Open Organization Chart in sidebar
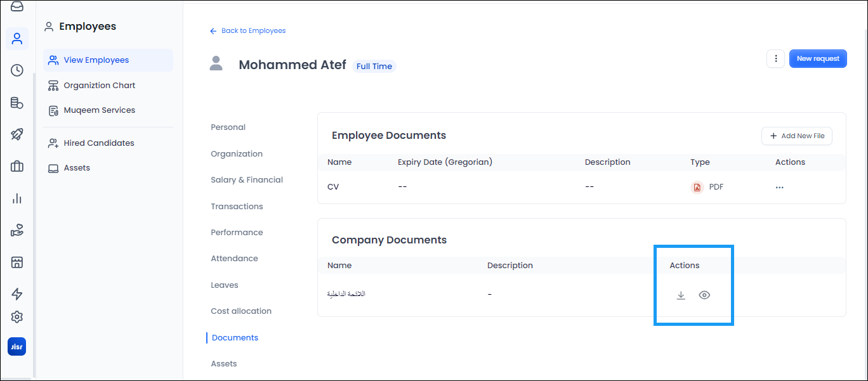 [100, 86]
